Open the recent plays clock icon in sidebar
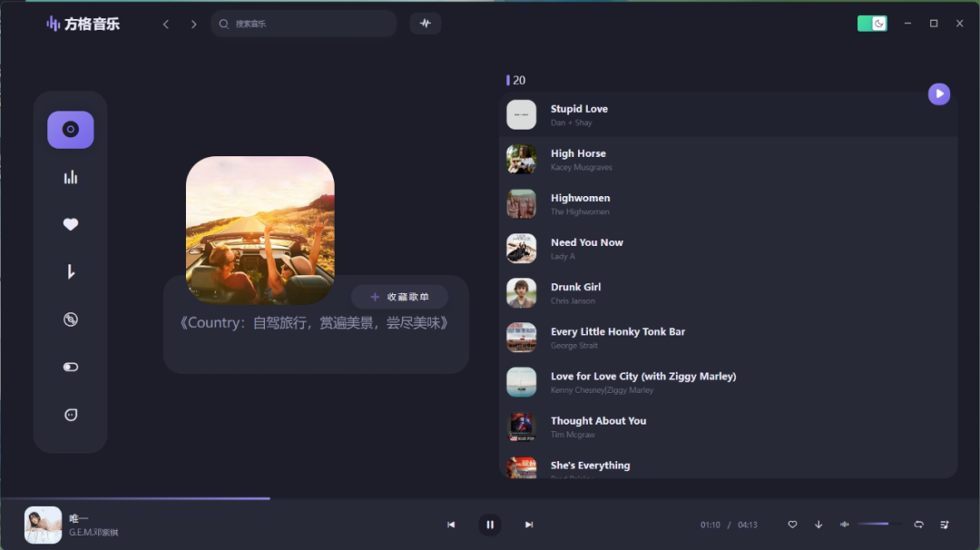The image size is (980, 550). tap(71, 319)
